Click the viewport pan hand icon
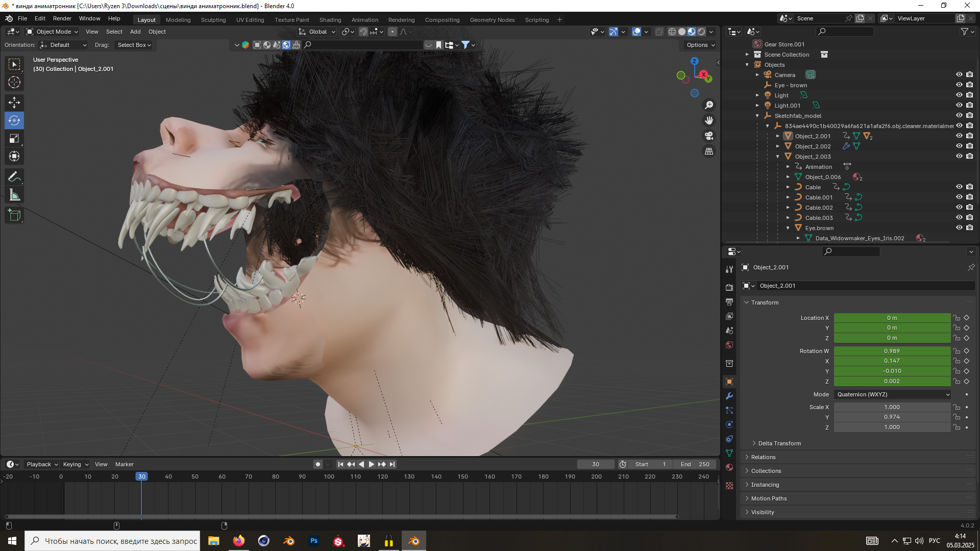 click(709, 120)
